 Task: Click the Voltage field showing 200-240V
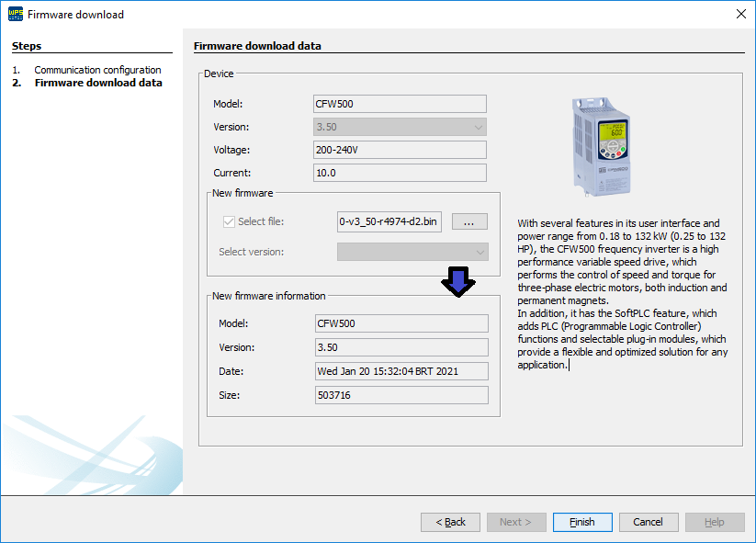tap(399, 150)
